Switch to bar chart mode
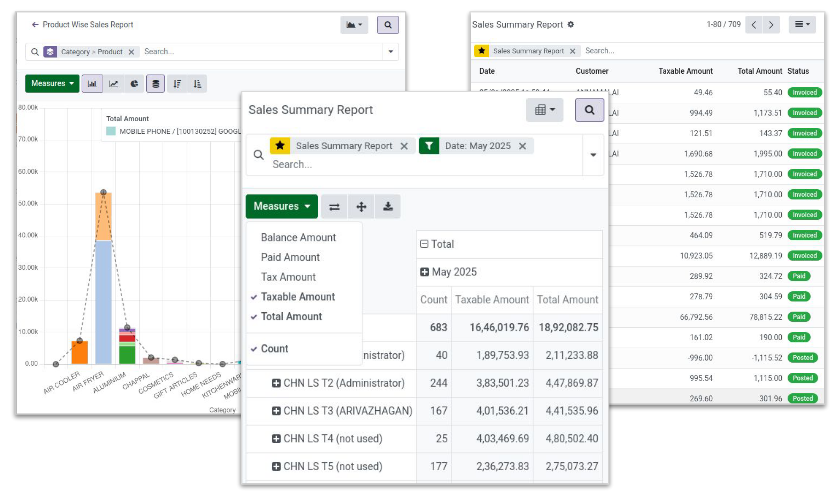This screenshot has height=494, width=832. 92,84
